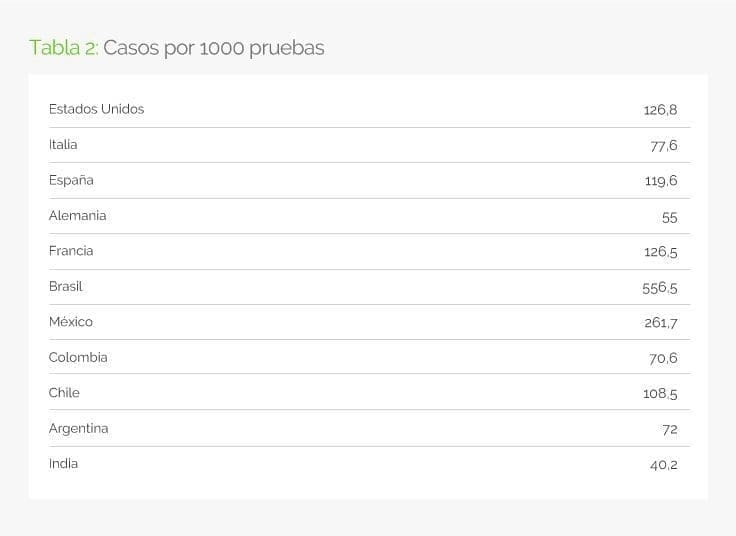Select the 'Casos por 1000 pruebas' title text
Screen dimensions: 736x536
(214, 49)
